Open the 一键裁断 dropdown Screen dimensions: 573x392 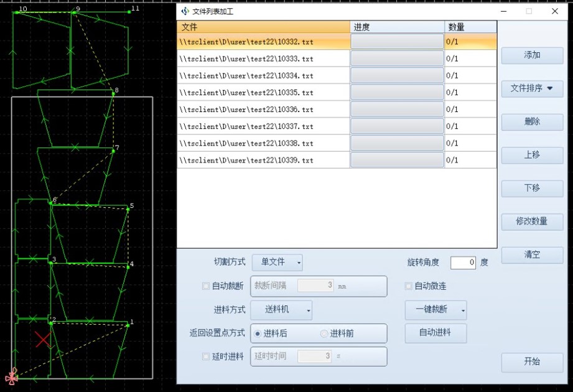[436, 310]
